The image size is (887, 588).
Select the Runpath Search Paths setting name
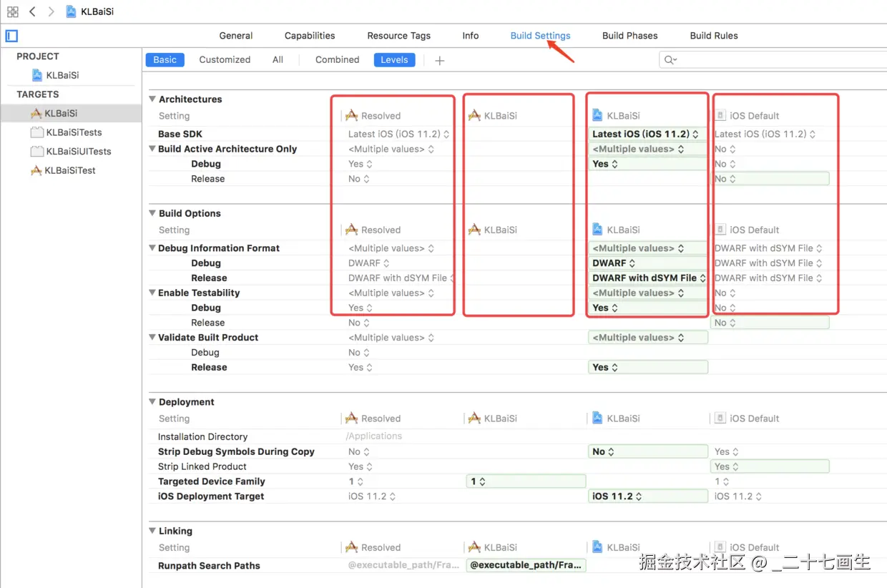209,565
